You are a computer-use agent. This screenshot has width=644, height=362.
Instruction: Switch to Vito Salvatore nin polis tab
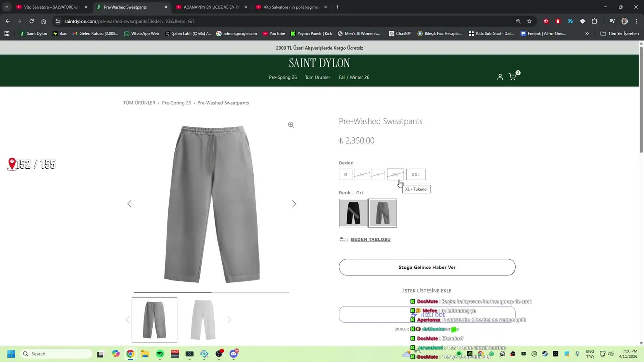pos(291,7)
